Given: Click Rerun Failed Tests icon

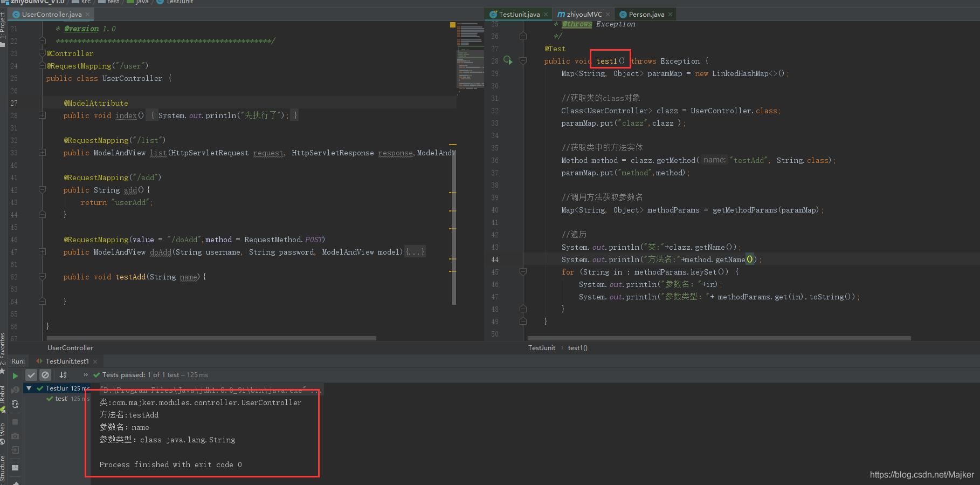Looking at the screenshot, I should [x=15, y=390].
